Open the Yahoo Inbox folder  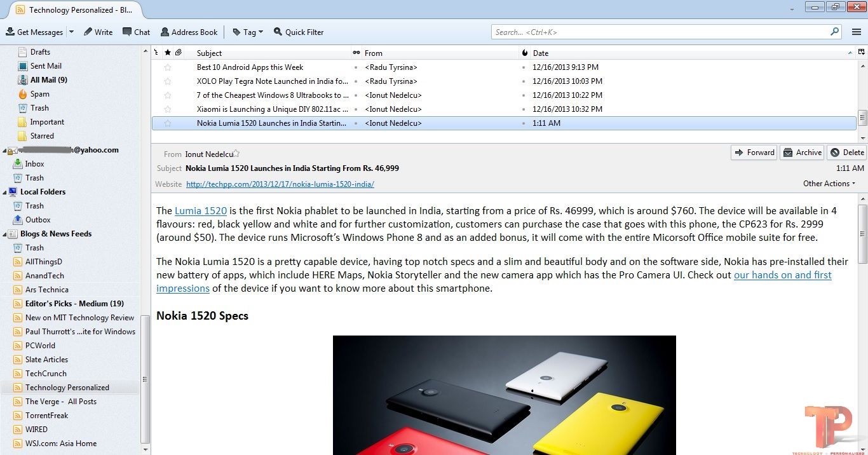(34, 163)
